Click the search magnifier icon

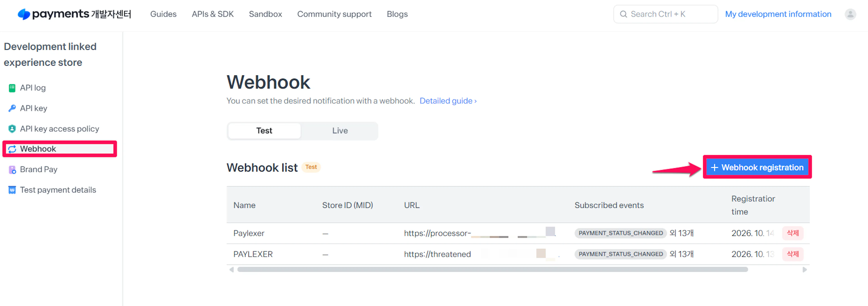pyautogui.click(x=623, y=14)
